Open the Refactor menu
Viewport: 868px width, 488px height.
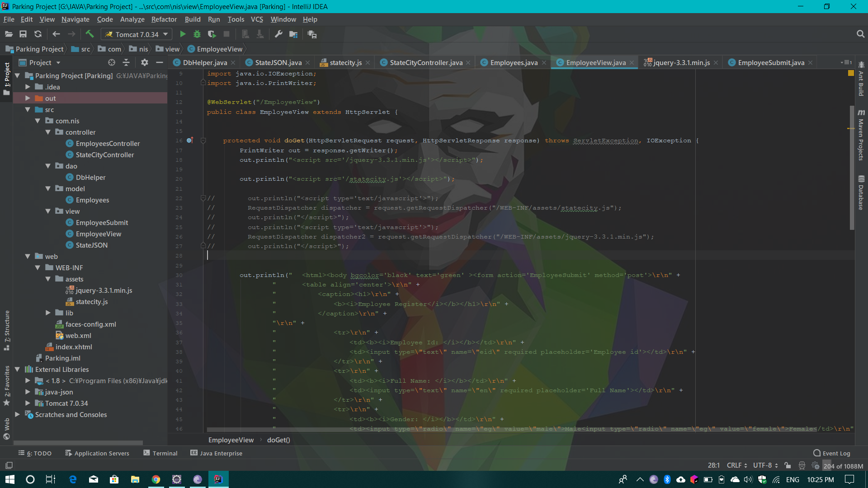pyautogui.click(x=164, y=19)
